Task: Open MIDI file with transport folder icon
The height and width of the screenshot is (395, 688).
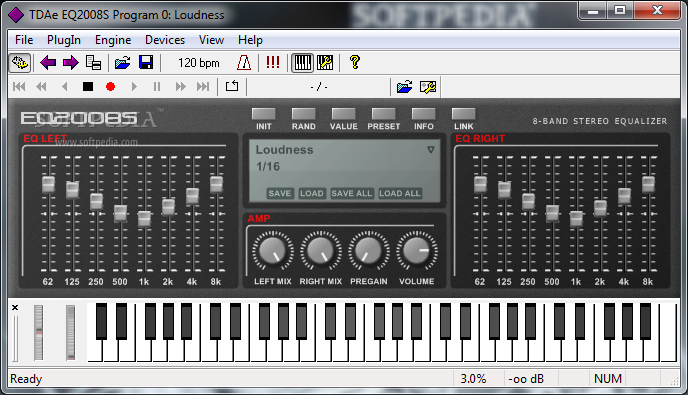Action: [x=404, y=87]
